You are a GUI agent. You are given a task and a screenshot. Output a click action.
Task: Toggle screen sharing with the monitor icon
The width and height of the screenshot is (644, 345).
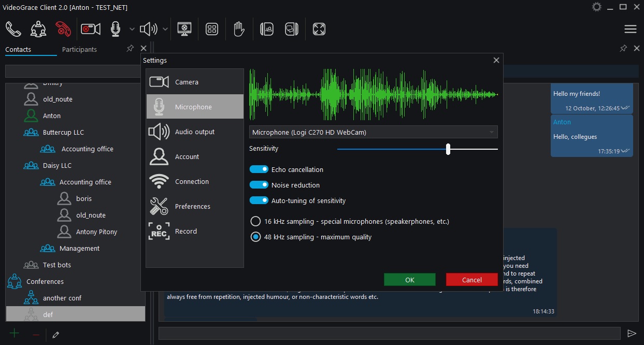(184, 29)
